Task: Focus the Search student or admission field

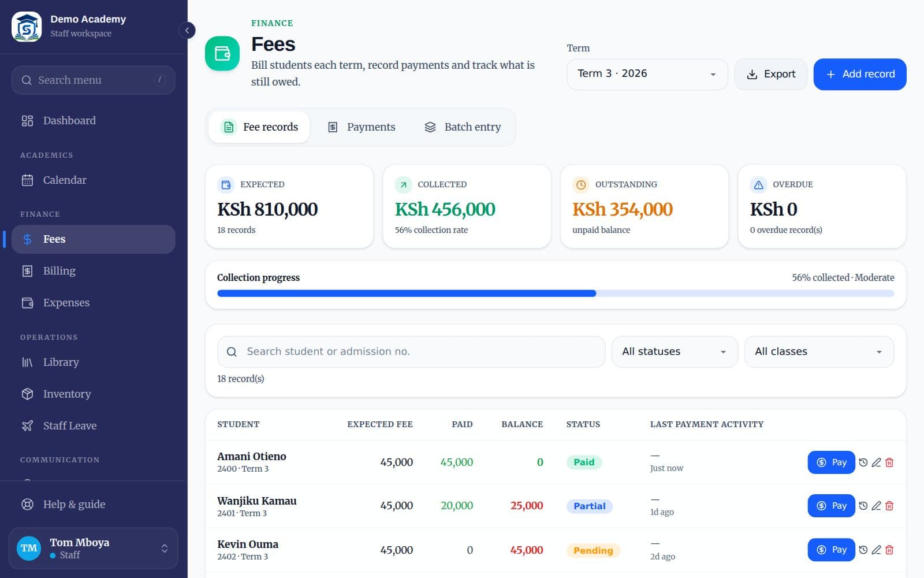Action: (411, 351)
